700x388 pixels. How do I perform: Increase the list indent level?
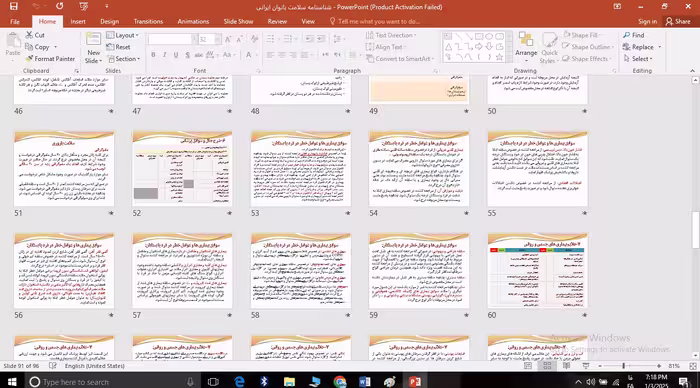[x=321, y=39]
